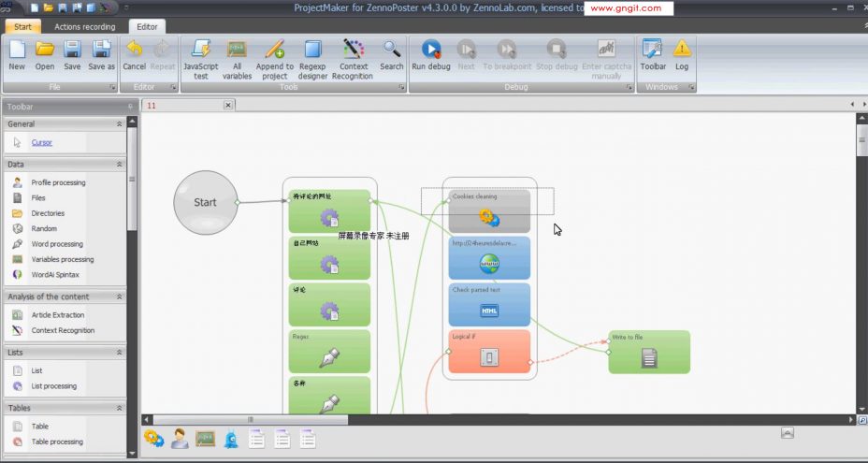
Task: Open the Regexp designer tool
Action: click(313, 55)
